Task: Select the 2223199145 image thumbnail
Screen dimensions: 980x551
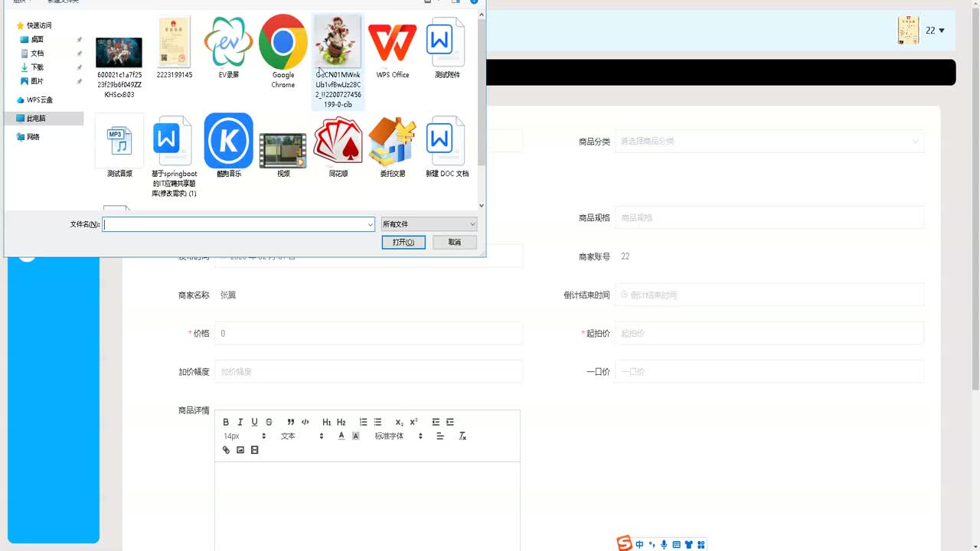Action: (x=174, y=47)
